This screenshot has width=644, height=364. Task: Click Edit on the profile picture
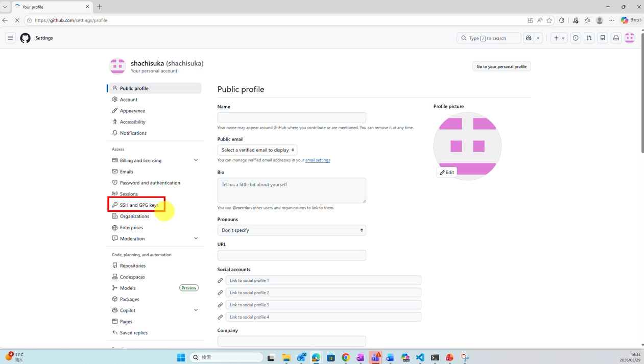pyautogui.click(x=447, y=173)
